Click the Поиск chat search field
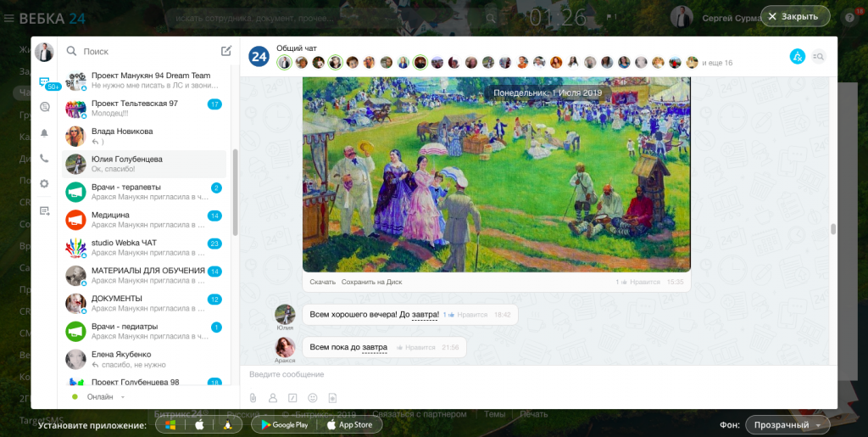This screenshot has width=868, height=437. (x=147, y=51)
